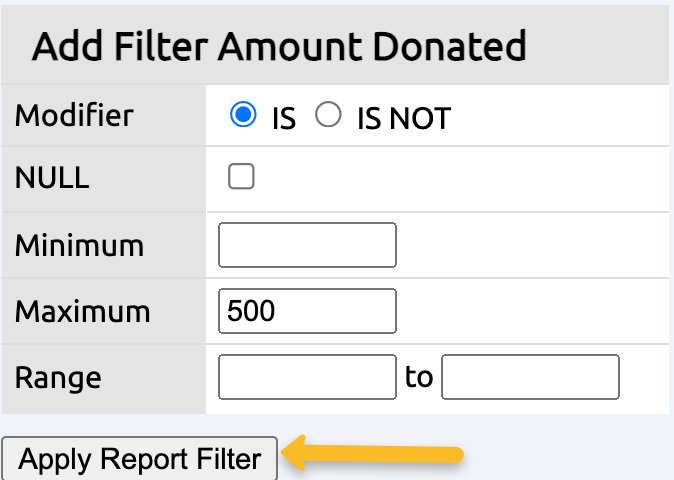Click the Range row label

pos(58,378)
